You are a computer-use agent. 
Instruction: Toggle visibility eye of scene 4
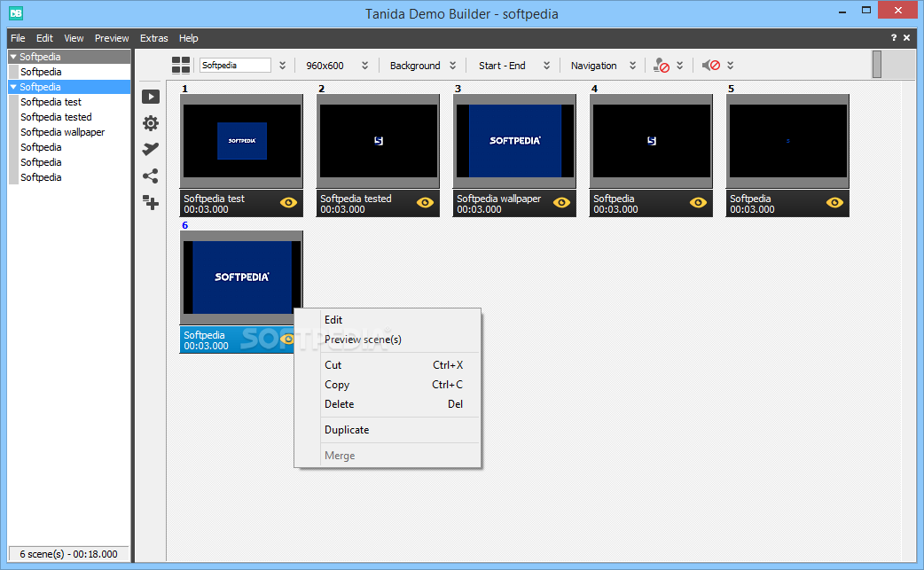pos(698,203)
